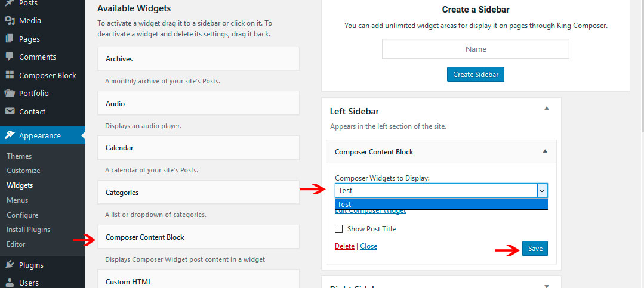The image size is (644, 288).
Task: Enable the Show Post Title checkbox
Action: pyautogui.click(x=339, y=228)
